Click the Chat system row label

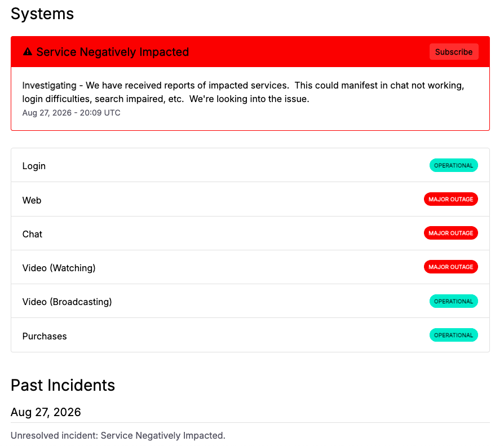pyautogui.click(x=32, y=234)
